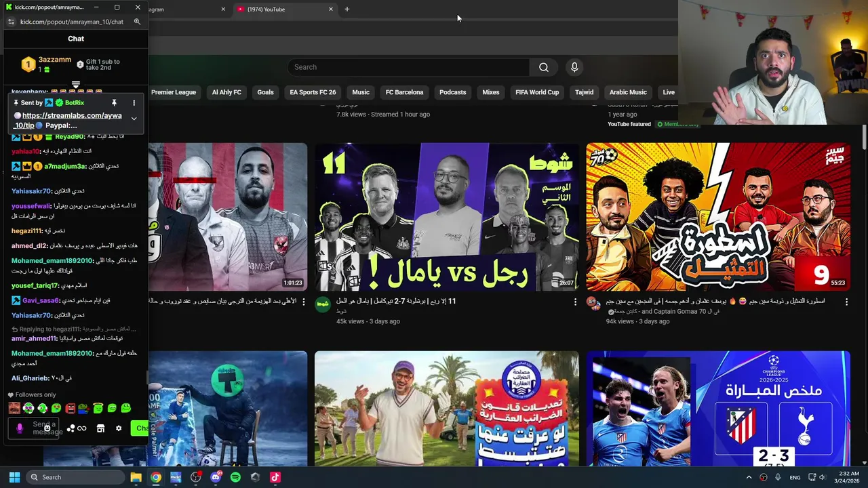Select the Tajwid filter chip

584,92
